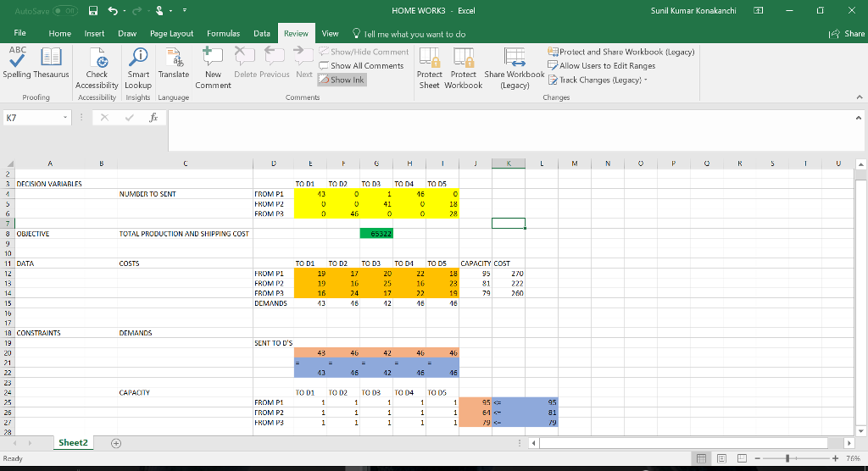Screen dimensions: 868x471
Task: Switch to Page Layout view in status bar
Action: 721,458
